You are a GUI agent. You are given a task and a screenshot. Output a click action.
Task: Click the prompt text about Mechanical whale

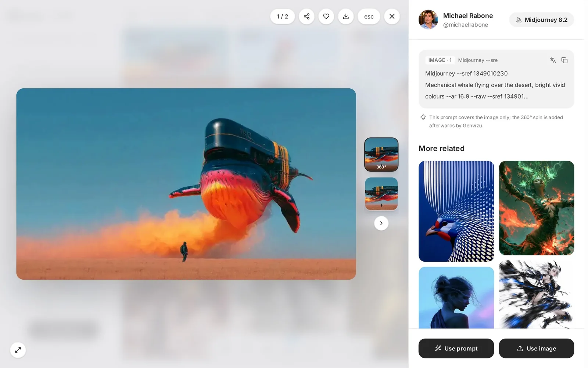tap(495, 91)
